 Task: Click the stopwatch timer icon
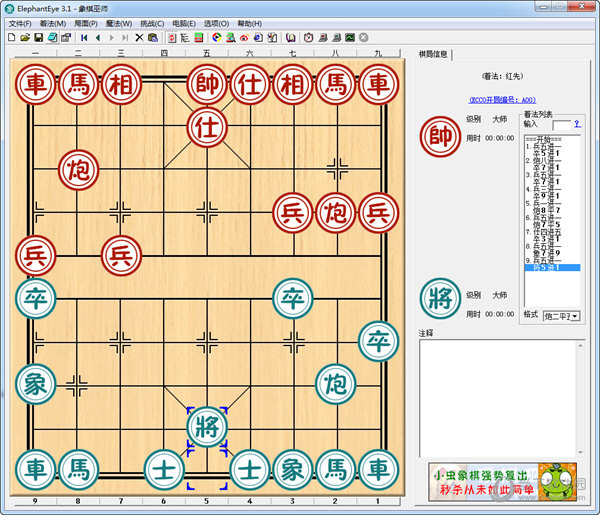pos(308,37)
